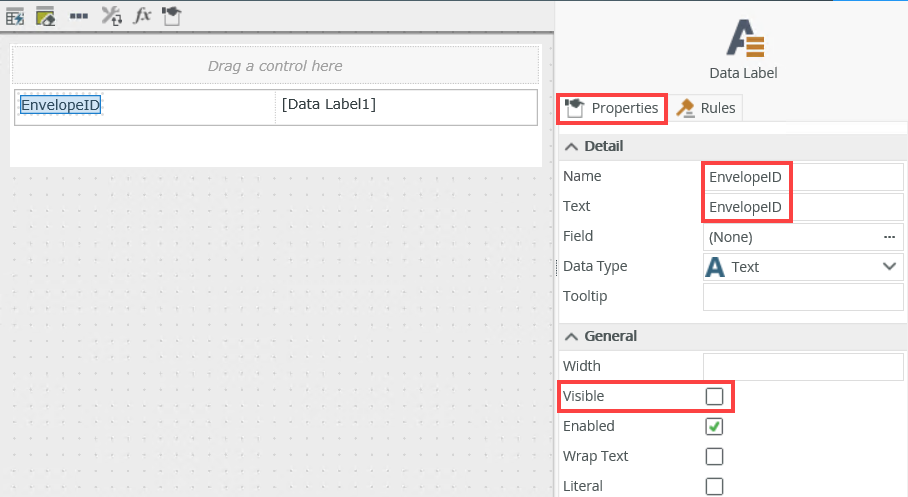Select the EnvelopeID label on the canvas
The height and width of the screenshot is (497, 908).
(61, 105)
